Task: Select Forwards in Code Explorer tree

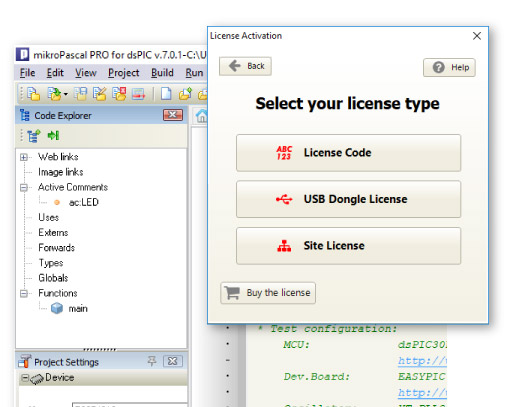Action: click(x=57, y=248)
